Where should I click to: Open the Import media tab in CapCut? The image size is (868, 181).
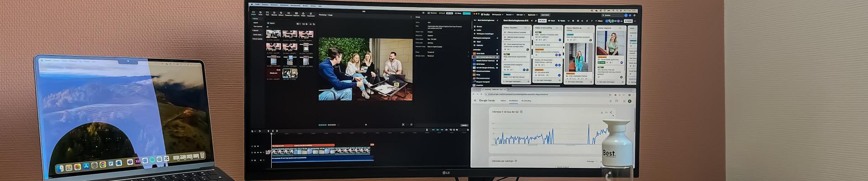pos(253,13)
